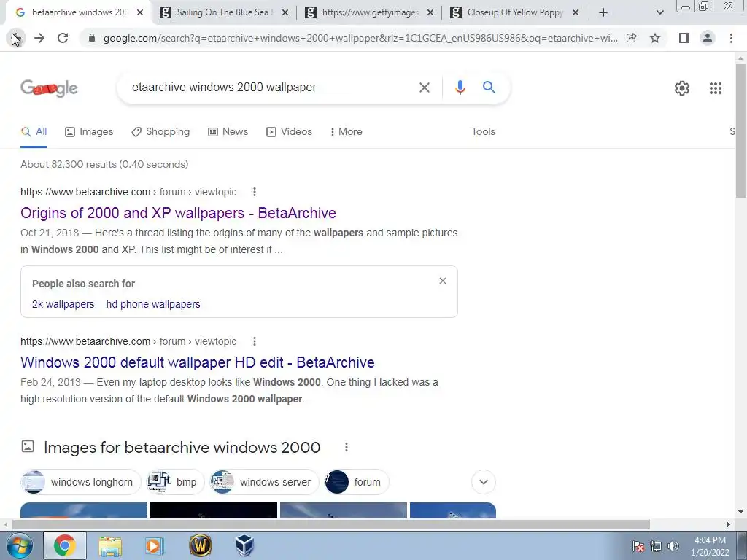The height and width of the screenshot is (560, 747).
Task: Switch to the Images search tab
Action: (89, 132)
